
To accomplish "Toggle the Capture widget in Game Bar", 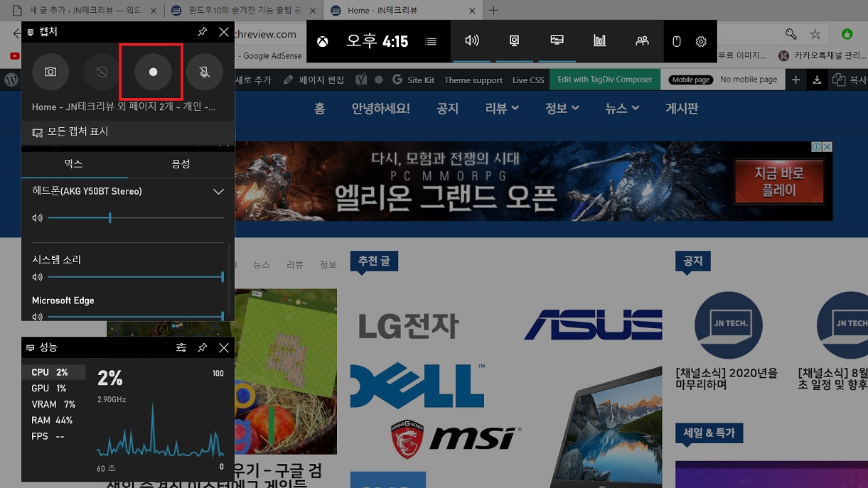I will (514, 41).
